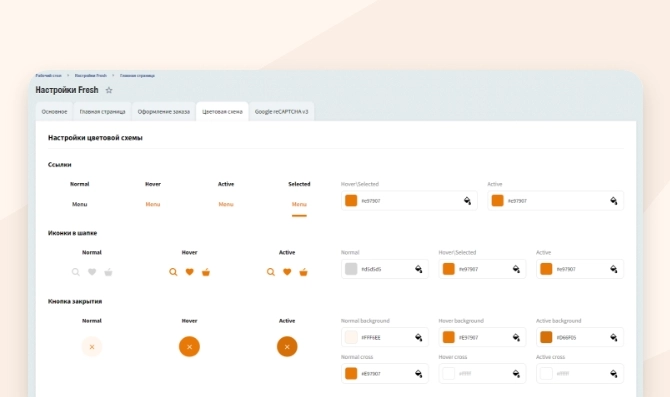
Task: Click the Hover search icon preview
Action: (x=173, y=272)
